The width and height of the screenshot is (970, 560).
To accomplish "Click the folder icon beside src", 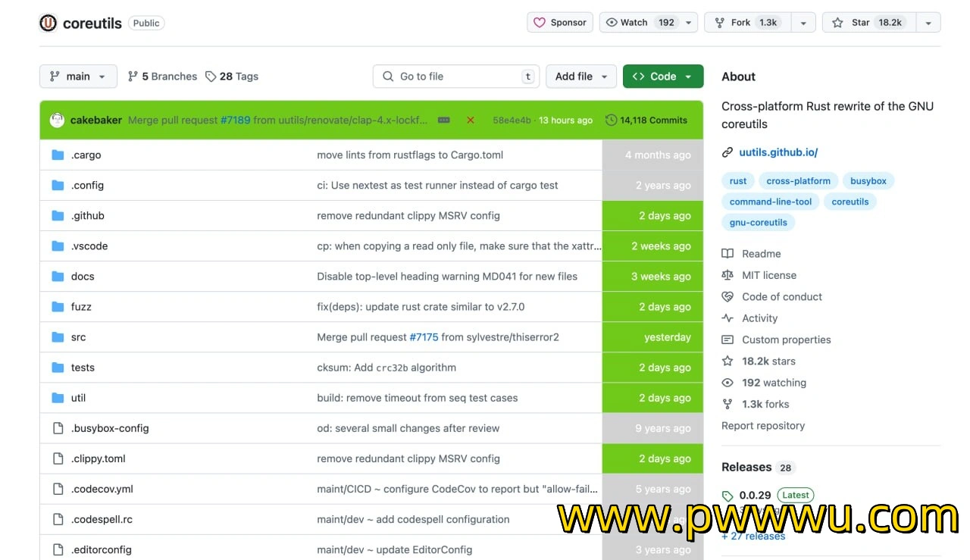I will pos(58,336).
